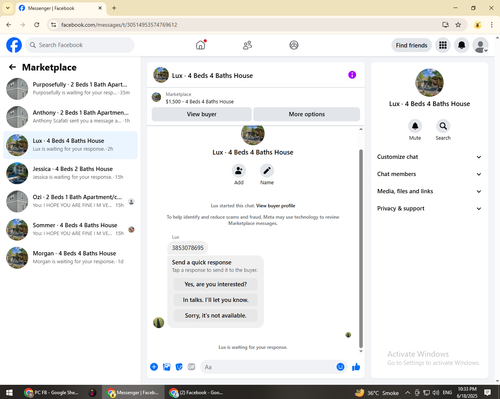
Task: Open Windows notification center icon
Action: pyautogui.click(x=487, y=393)
